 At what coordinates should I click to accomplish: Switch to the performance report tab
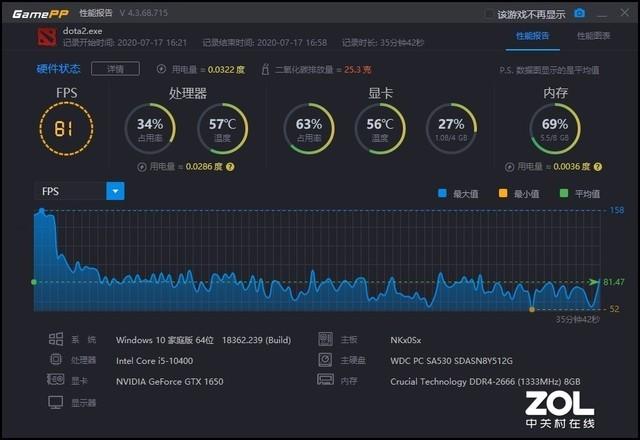tap(532, 36)
